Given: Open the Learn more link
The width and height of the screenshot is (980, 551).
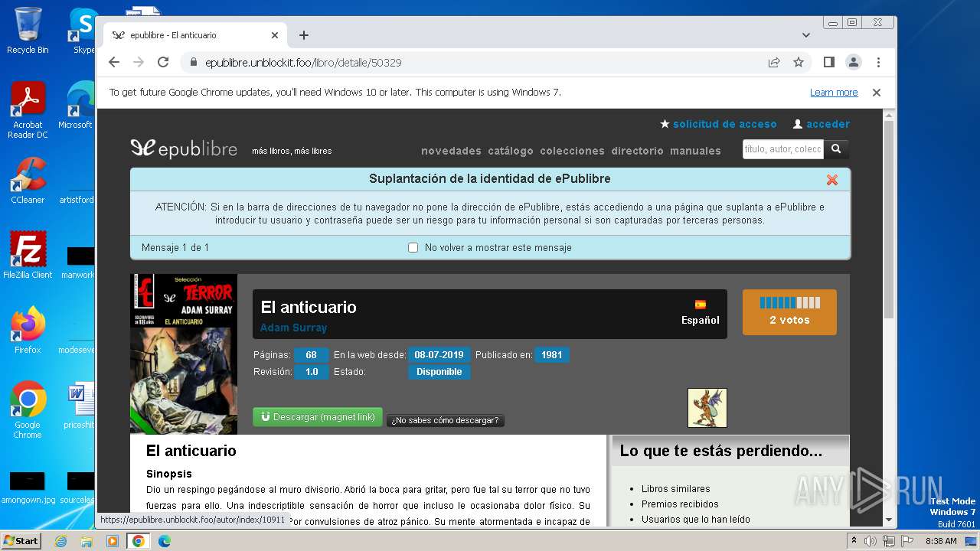Looking at the screenshot, I should click(834, 93).
